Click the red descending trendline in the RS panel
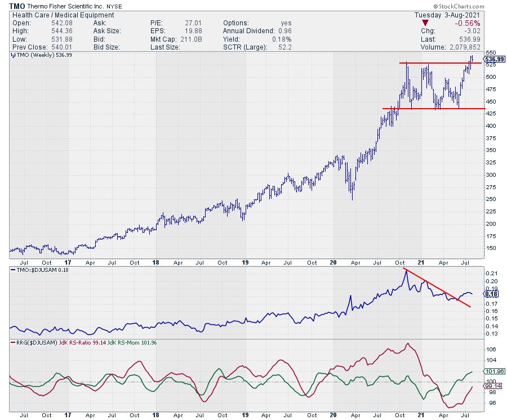The height and width of the screenshot is (420, 507). click(x=437, y=287)
